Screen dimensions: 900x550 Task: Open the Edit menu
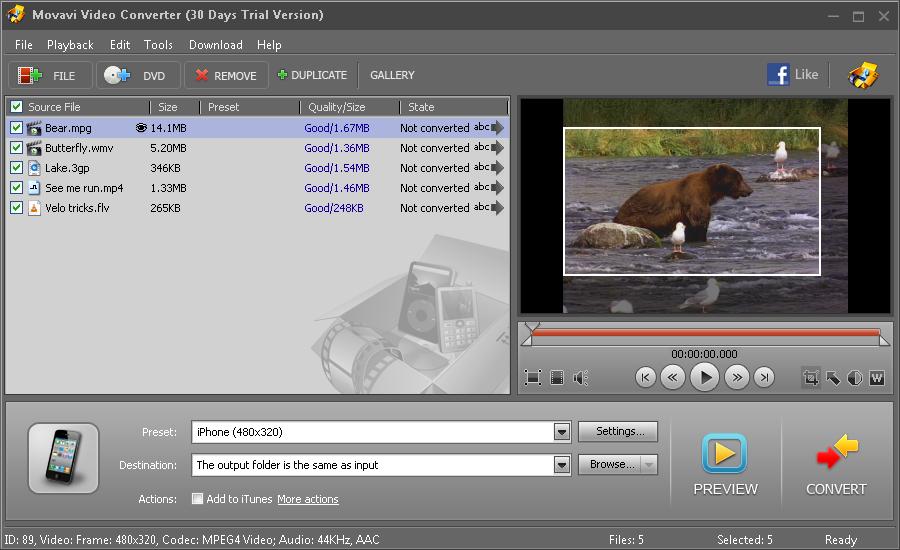119,45
